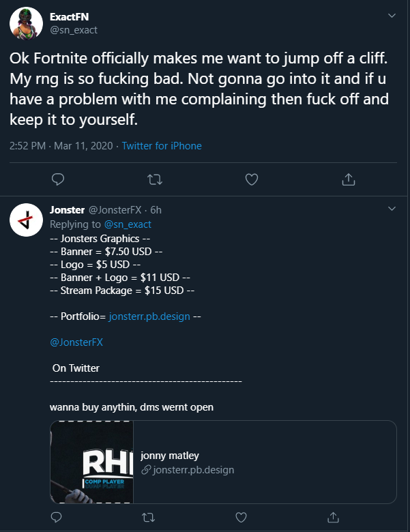Visit jonsterr.pb.design portfolio link in tweet text
The height and width of the screenshot is (532, 410).
click(x=149, y=316)
